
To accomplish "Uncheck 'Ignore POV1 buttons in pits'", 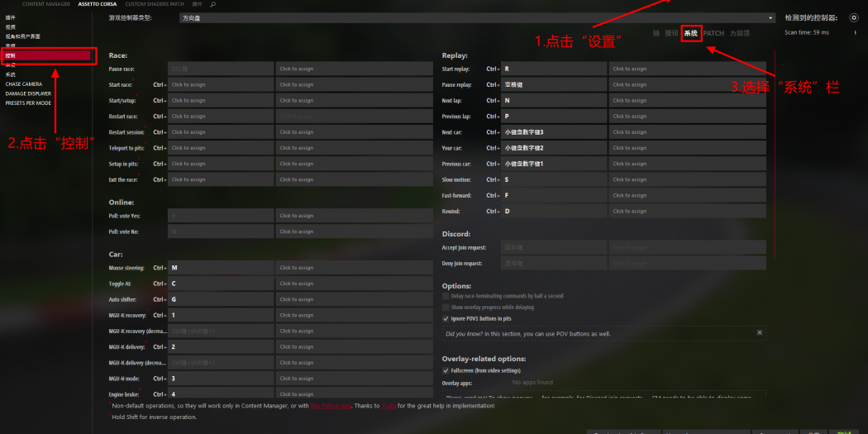I will click(446, 319).
